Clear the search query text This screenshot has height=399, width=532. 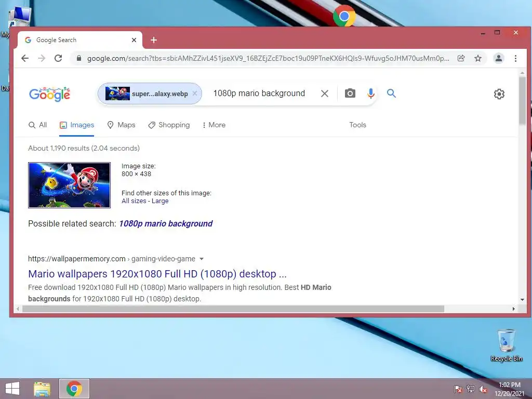(325, 94)
